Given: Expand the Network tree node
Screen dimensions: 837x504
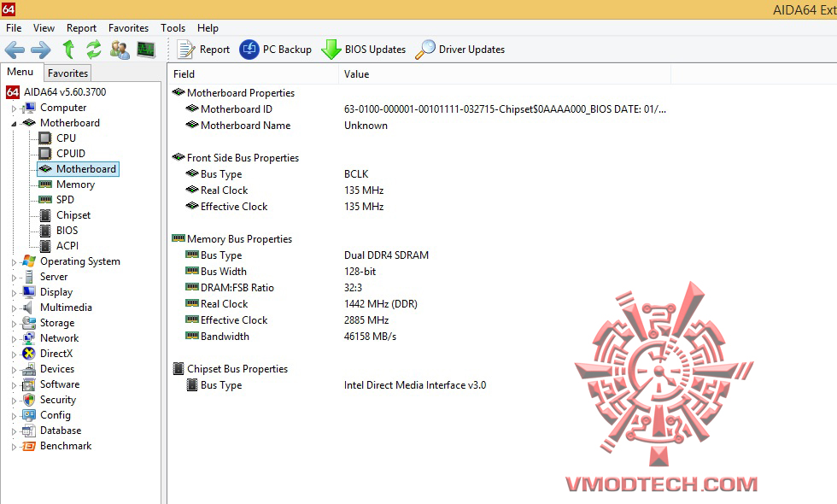Looking at the screenshot, I should click(x=14, y=339).
